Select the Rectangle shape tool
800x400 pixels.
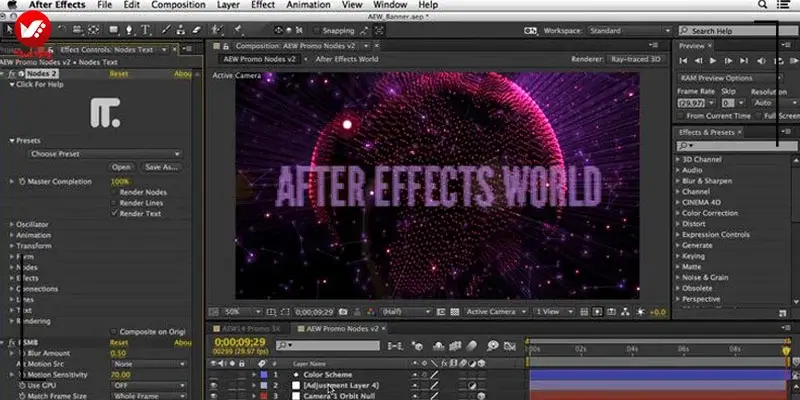[x=113, y=30]
